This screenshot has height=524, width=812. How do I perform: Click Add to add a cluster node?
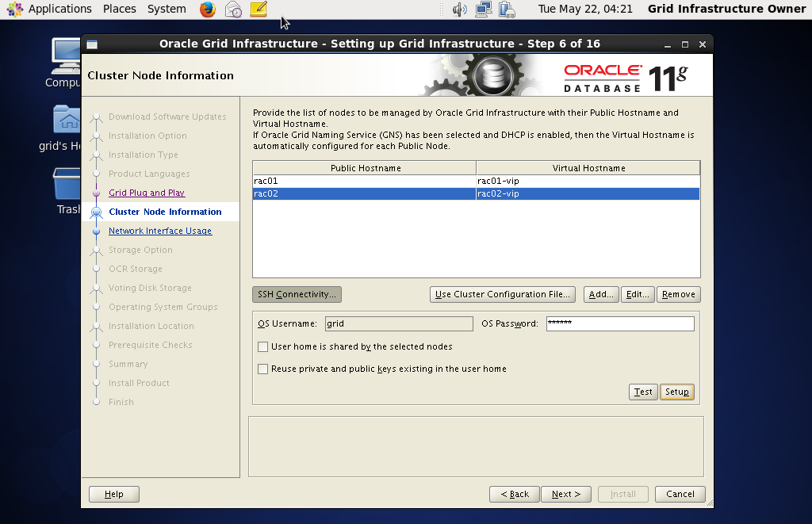[x=600, y=294]
